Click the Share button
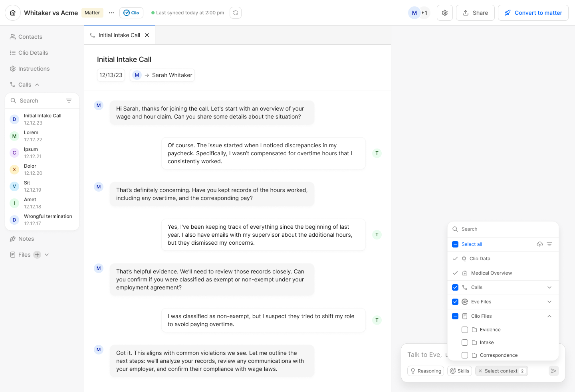The width and height of the screenshot is (575, 392). (475, 13)
